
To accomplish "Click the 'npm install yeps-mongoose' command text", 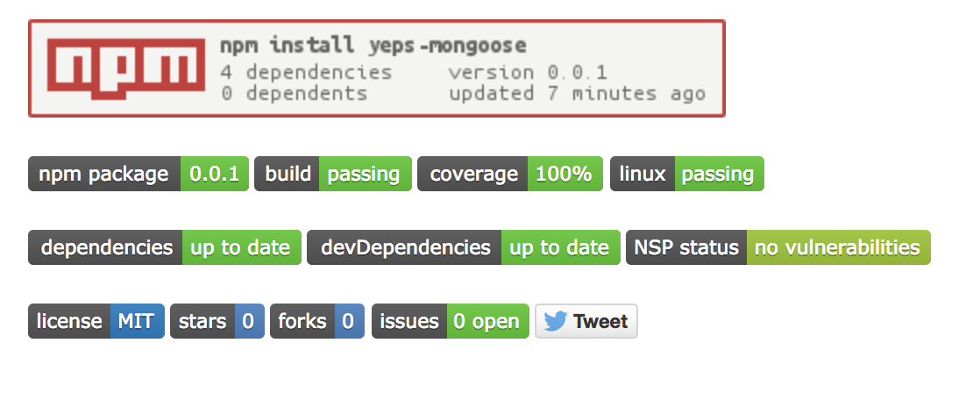I will [x=373, y=46].
